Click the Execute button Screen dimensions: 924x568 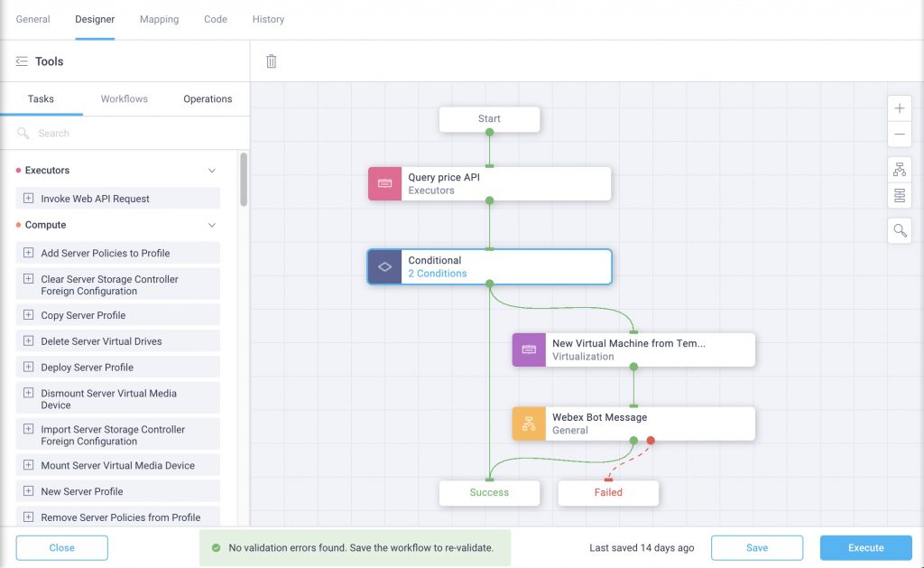(x=864, y=547)
